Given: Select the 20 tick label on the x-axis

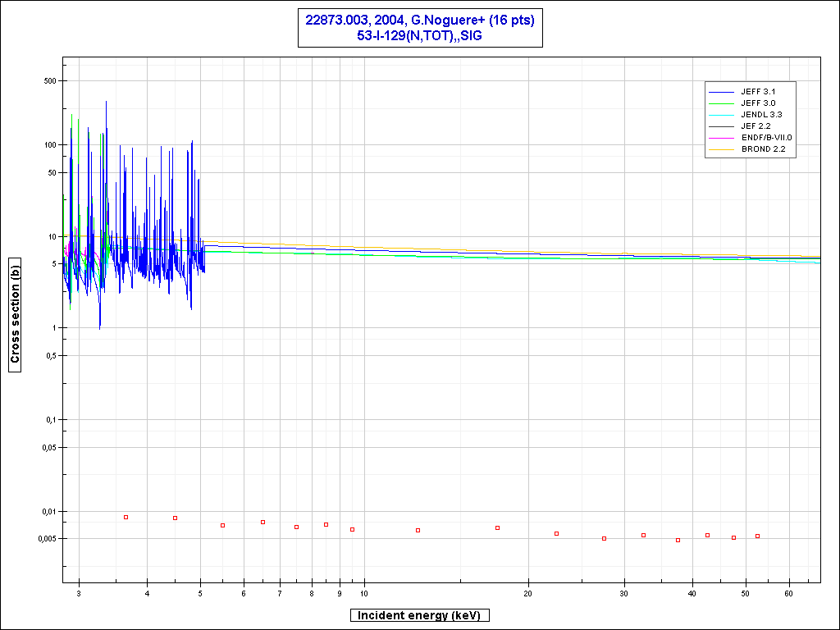Looking at the screenshot, I should pos(529,593).
